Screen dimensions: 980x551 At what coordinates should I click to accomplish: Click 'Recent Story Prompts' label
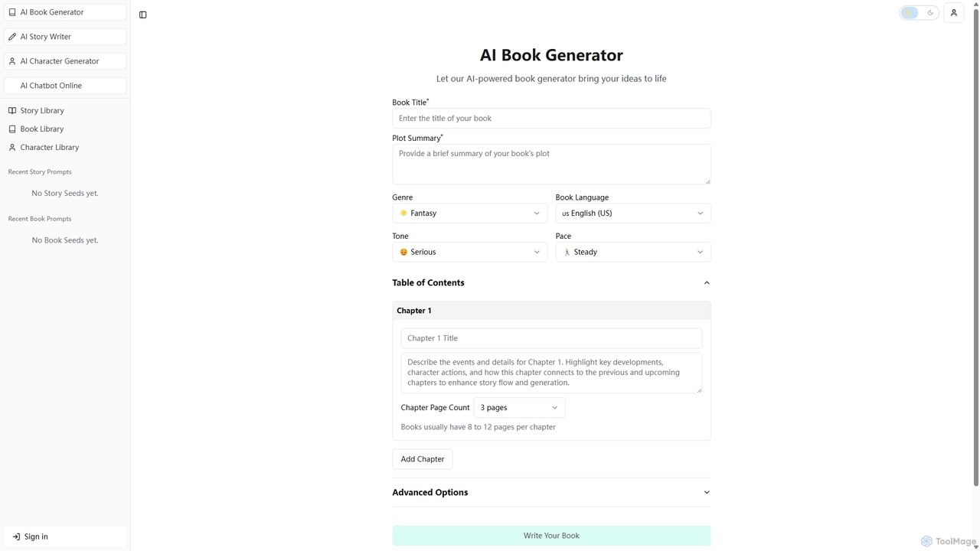(40, 172)
